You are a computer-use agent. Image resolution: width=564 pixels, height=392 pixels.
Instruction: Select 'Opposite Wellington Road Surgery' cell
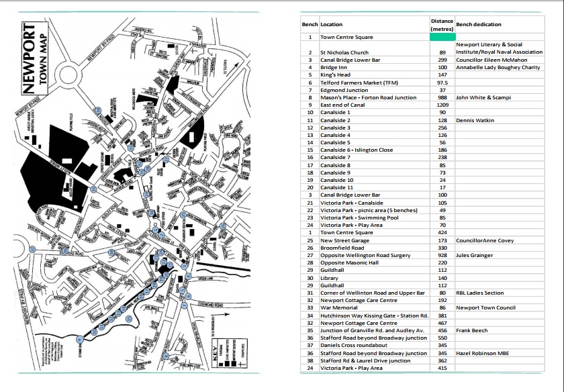tap(375, 255)
